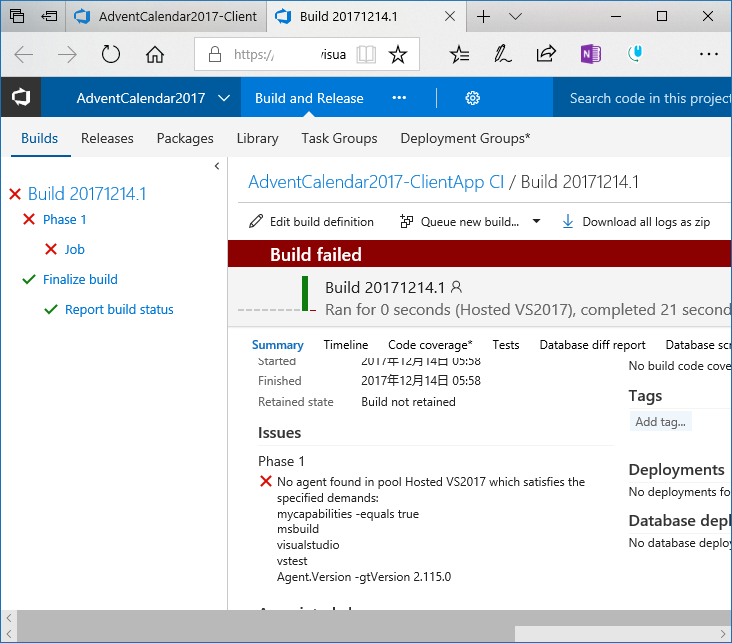Click the Share icon in browser toolbar
Image resolution: width=732 pixels, height=643 pixels.
pyautogui.click(x=546, y=54)
